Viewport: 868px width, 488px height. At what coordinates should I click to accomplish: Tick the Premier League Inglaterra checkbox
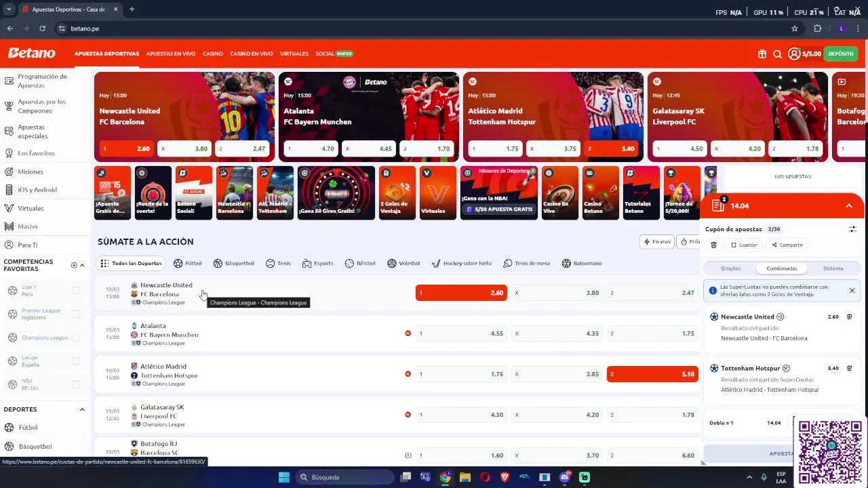click(x=76, y=314)
